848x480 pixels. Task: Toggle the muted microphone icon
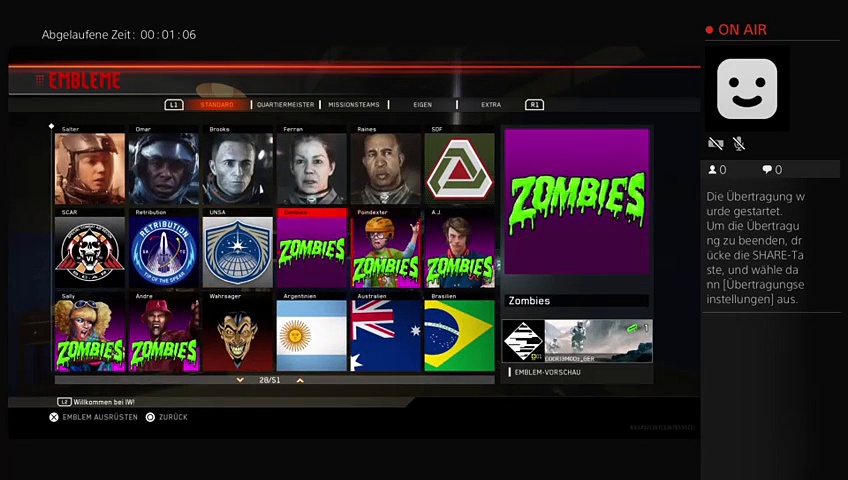739,145
